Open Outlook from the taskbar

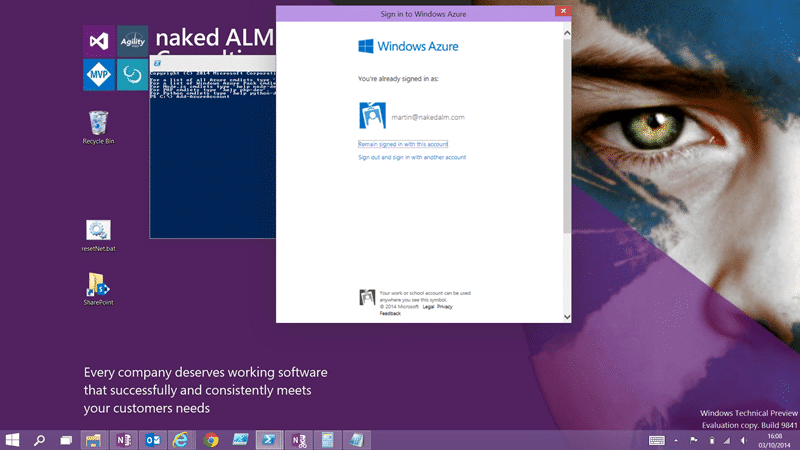(x=153, y=440)
